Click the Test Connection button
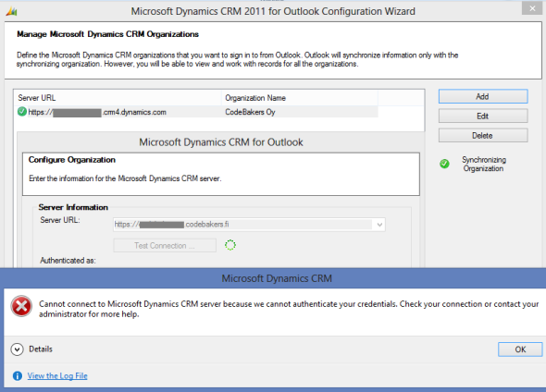546x392 pixels. point(165,246)
